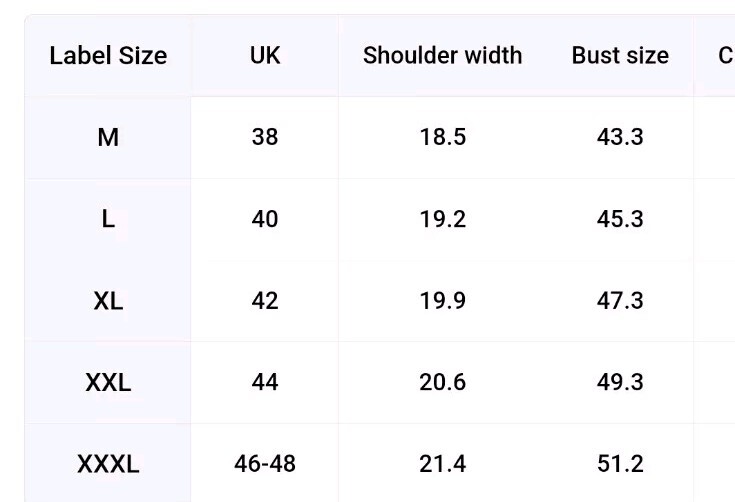
Task: Click UK size 38 cell
Action: pyautogui.click(x=265, y=137)
